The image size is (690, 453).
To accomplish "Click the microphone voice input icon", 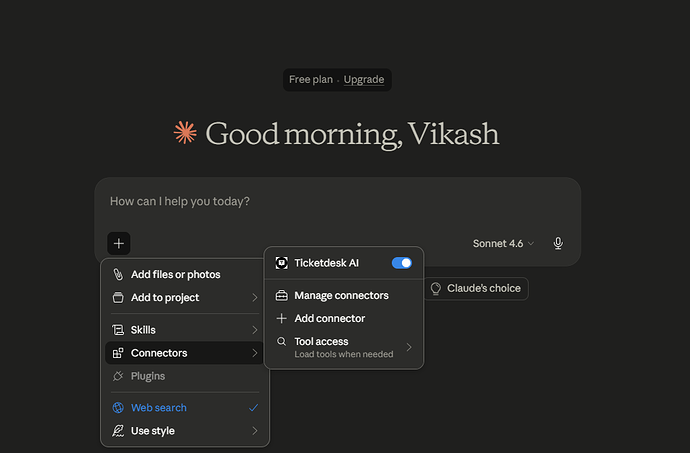I will pos(558,243).
